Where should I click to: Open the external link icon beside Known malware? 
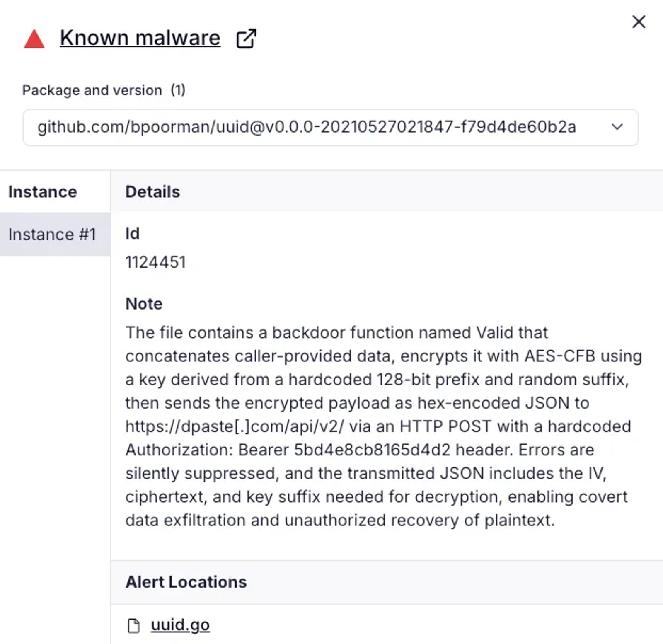[x=246, y=39]
